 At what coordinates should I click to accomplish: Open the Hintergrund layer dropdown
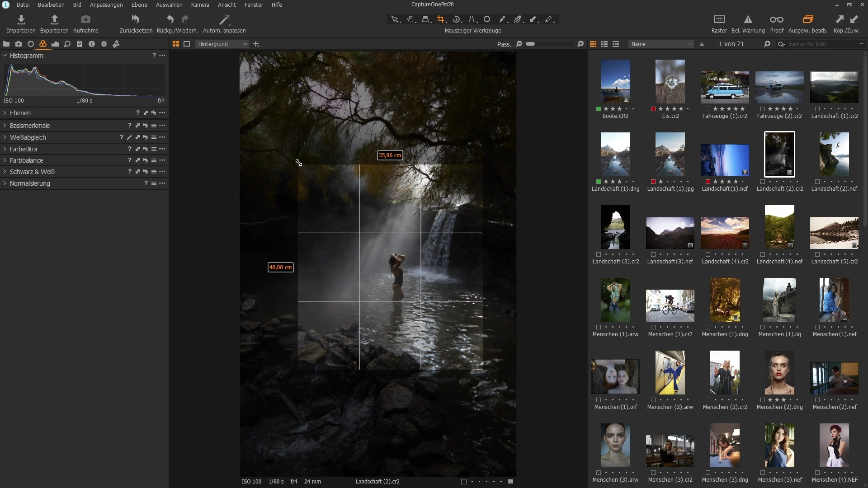pyautogui.click(x=222, y=44)
